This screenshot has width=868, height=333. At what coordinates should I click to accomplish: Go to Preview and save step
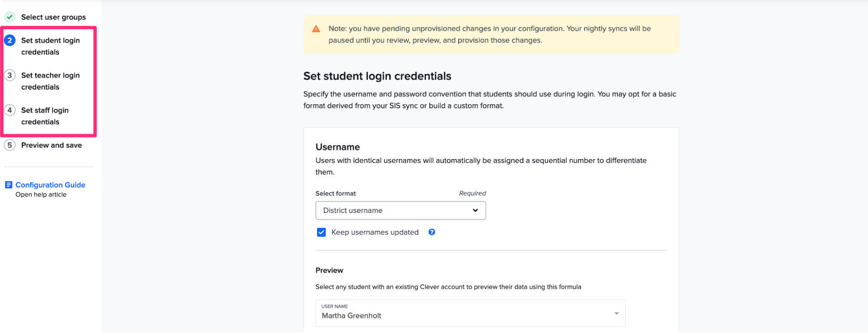[x=51, y=145]
